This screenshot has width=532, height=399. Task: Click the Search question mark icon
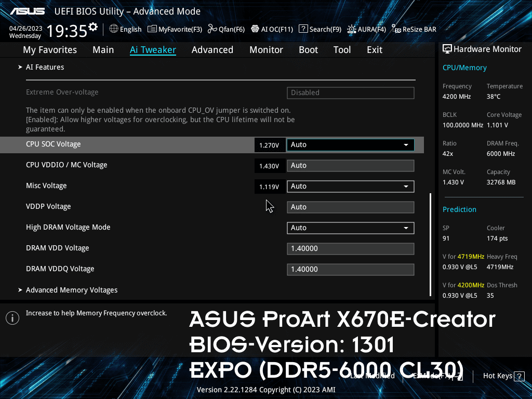[303, 29]
